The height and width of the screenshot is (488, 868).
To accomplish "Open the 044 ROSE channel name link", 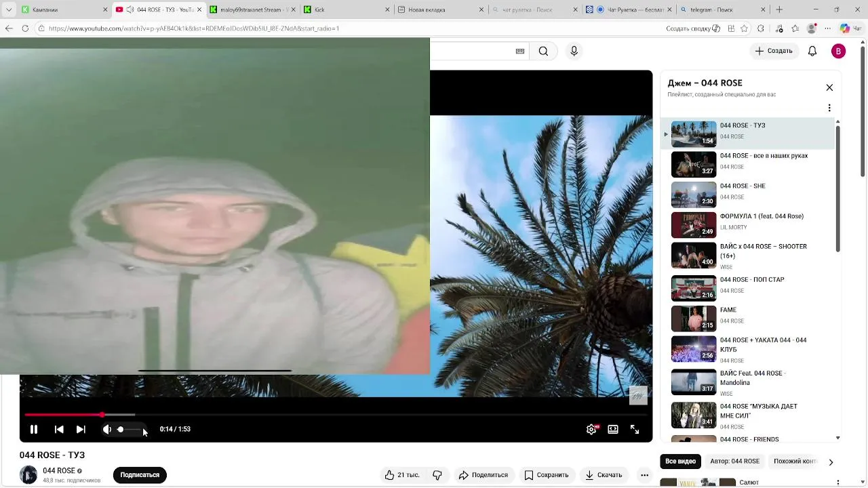I will point(59,470).
